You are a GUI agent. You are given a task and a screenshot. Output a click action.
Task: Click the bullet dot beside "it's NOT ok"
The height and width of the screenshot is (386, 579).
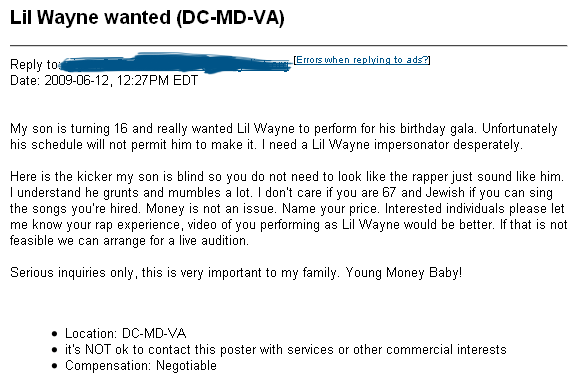(55, 350)
